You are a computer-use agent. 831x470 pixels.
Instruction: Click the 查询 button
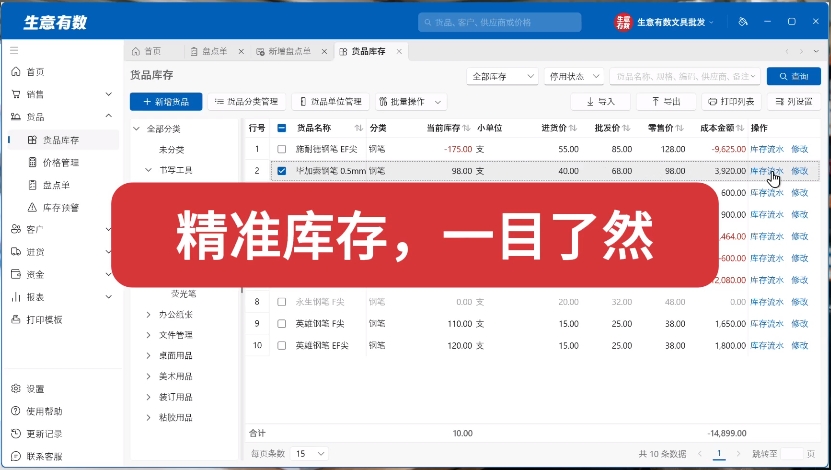pyautogui.click(x=793, y=76)
